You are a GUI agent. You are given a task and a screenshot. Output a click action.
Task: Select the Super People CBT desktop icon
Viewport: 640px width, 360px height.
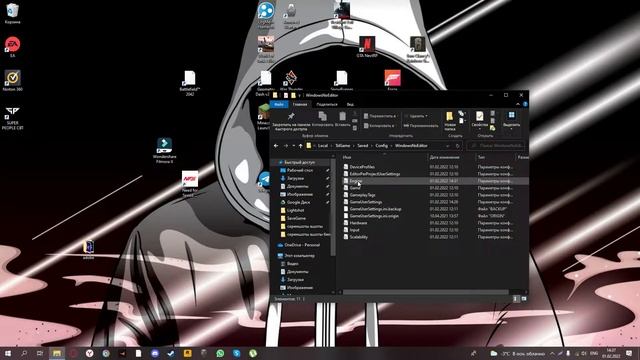[13, 118]
